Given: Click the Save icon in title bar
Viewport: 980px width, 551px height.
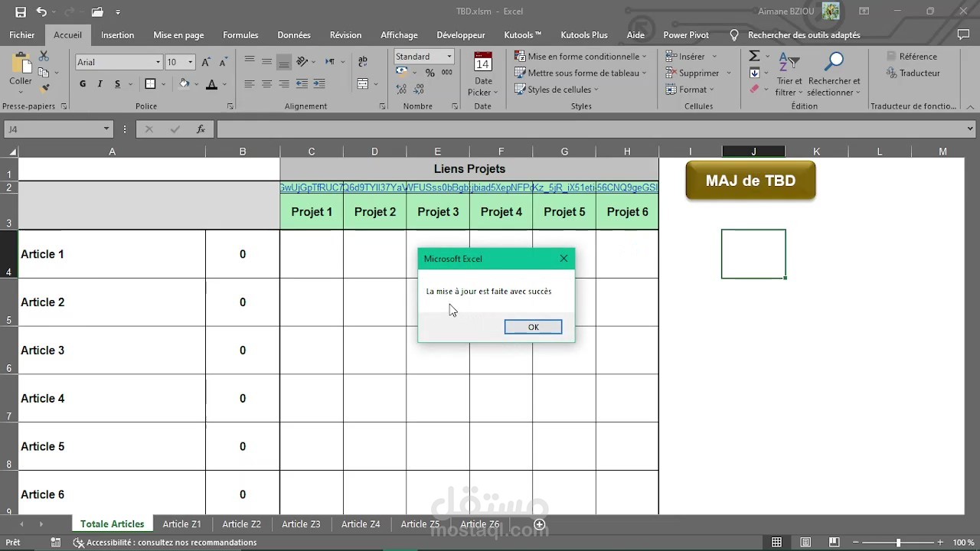Looking at the screenshot, I should click(21, 11).
